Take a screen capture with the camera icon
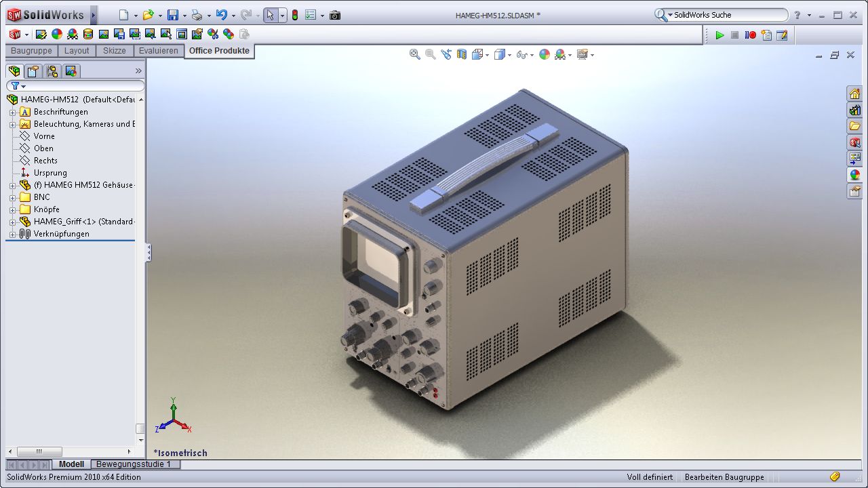 click(335, 15)
